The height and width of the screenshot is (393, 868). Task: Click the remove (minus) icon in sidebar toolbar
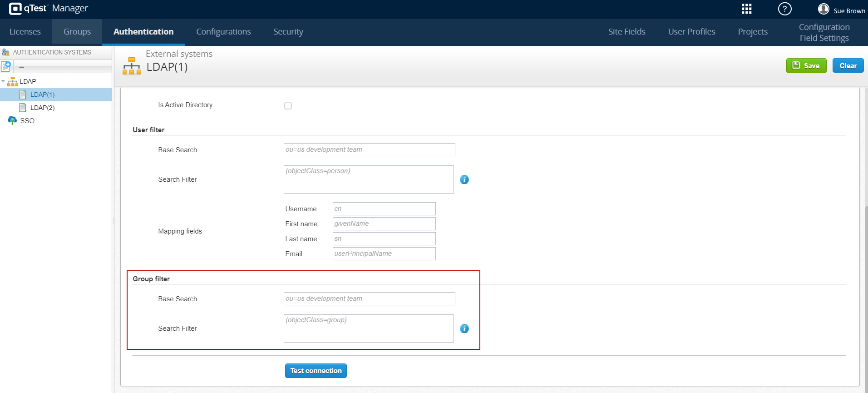coord(21,67)
